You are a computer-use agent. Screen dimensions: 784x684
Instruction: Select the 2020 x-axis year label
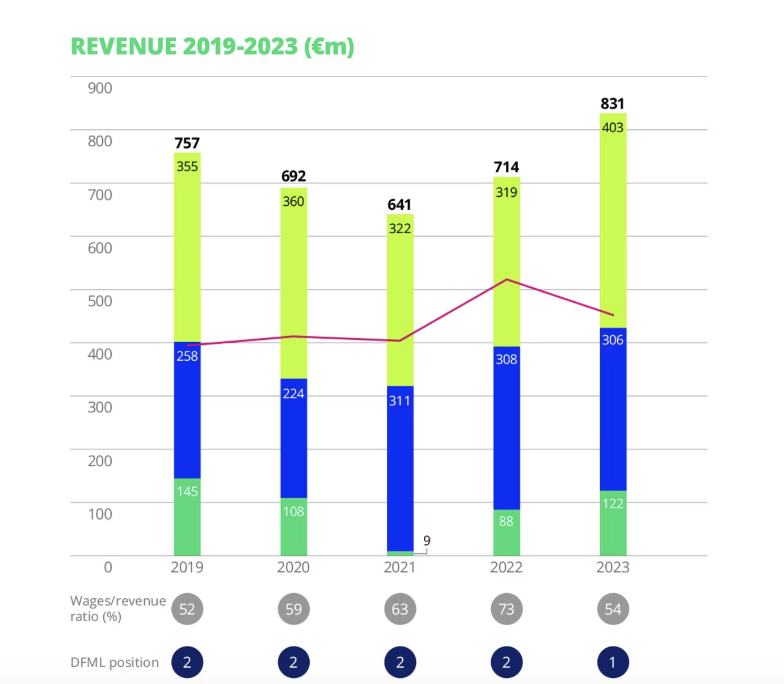293,567
